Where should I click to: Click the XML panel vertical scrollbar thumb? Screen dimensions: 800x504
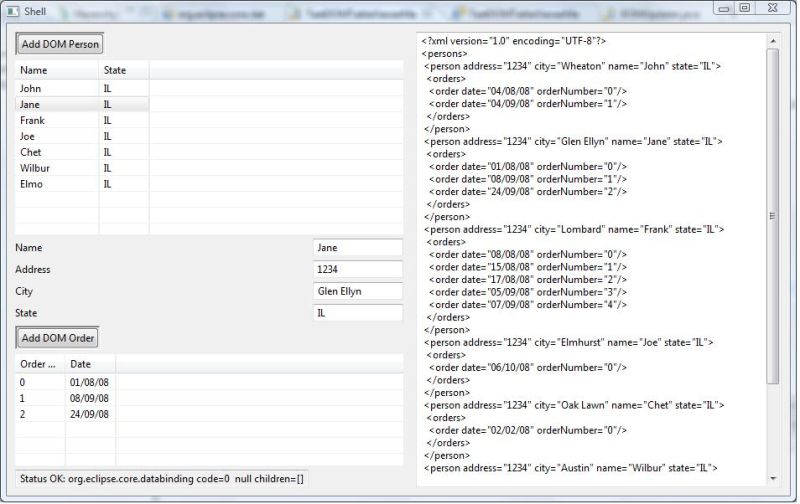click(x=772, y=216)
